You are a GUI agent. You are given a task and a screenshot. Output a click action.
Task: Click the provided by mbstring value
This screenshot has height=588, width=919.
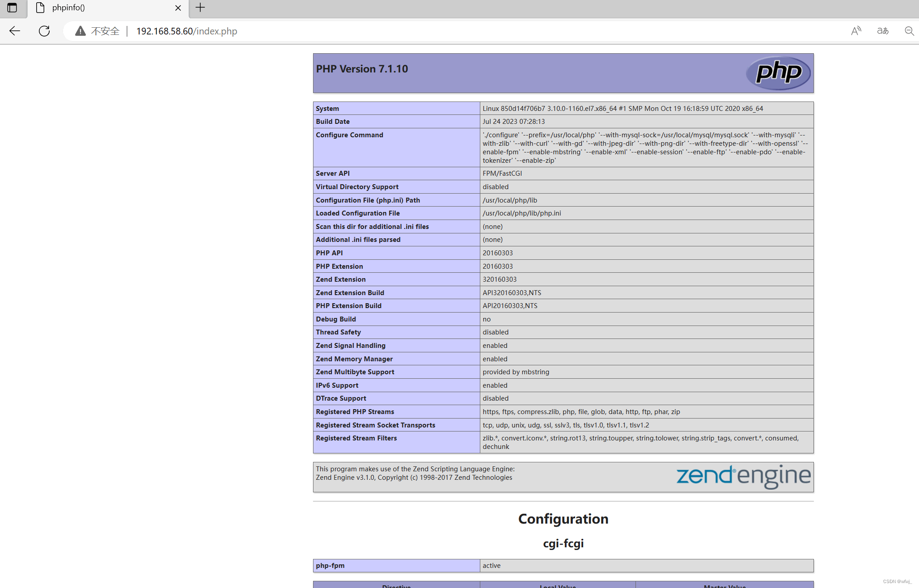tap(516, 372)
